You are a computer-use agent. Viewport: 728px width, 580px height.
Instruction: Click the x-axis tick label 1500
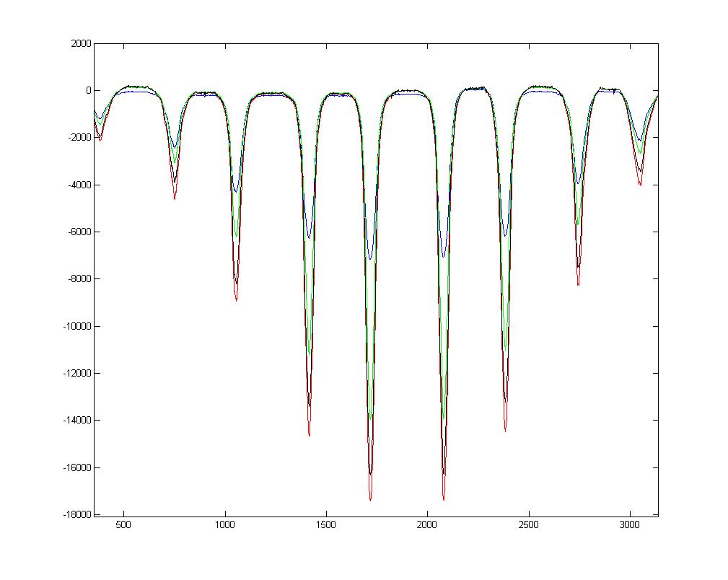pos(326,525)
